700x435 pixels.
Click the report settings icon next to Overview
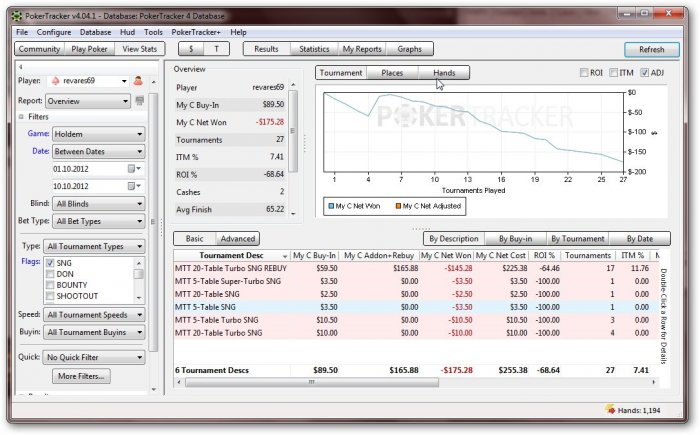(140, 101)
